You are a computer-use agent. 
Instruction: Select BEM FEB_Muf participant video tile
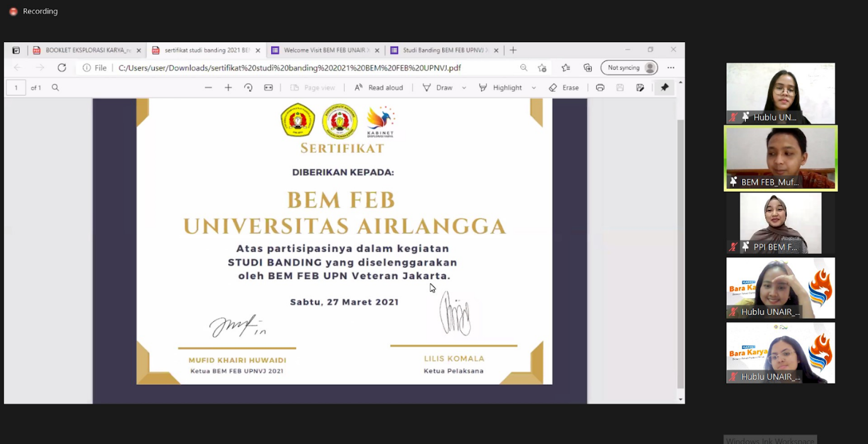(781, 158)
